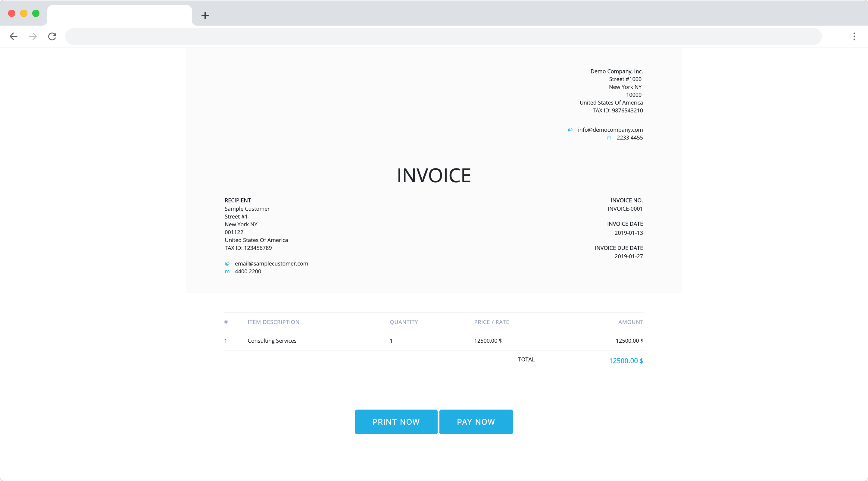The image size is (868, 481).
Task: Focus the browser address bar
Action: (x=443, y=36)
